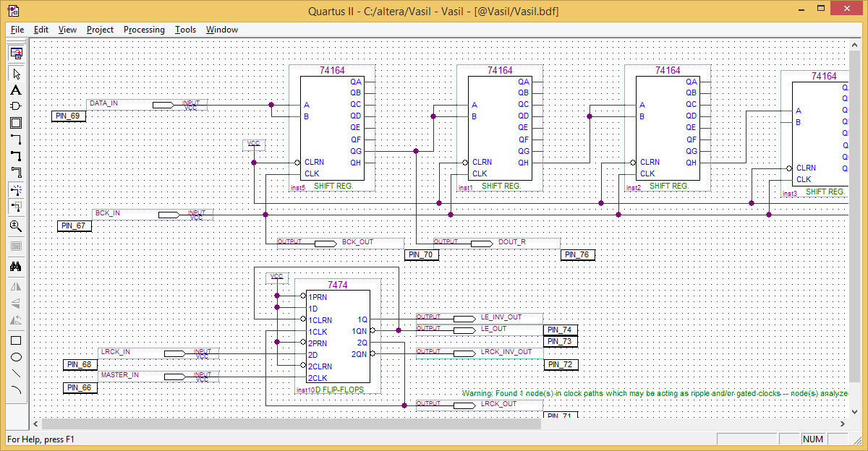The image size is (868, 451).
Task: Click the inst5 instance label
Action: tap(298, 188)
